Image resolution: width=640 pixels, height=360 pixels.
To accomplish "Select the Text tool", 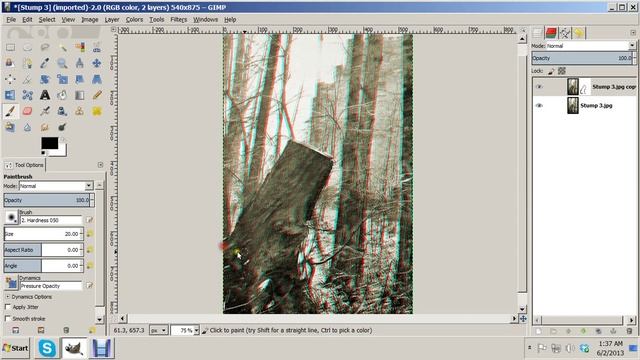I will 45,95.
